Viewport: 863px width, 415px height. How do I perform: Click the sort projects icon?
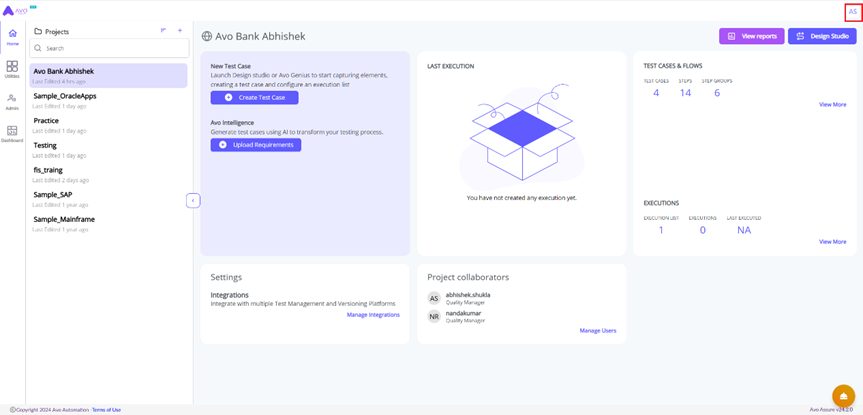click(x=164, y=31)
